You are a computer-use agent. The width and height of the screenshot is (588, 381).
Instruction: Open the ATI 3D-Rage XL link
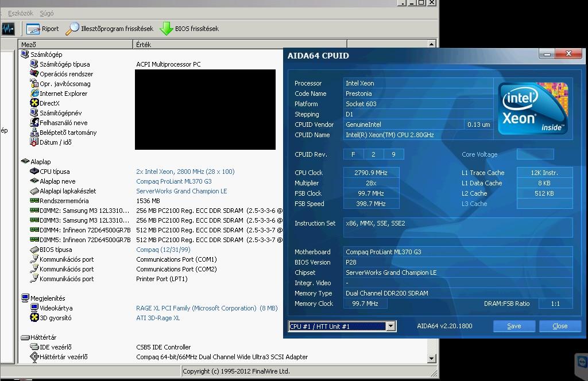coord(158,318)
